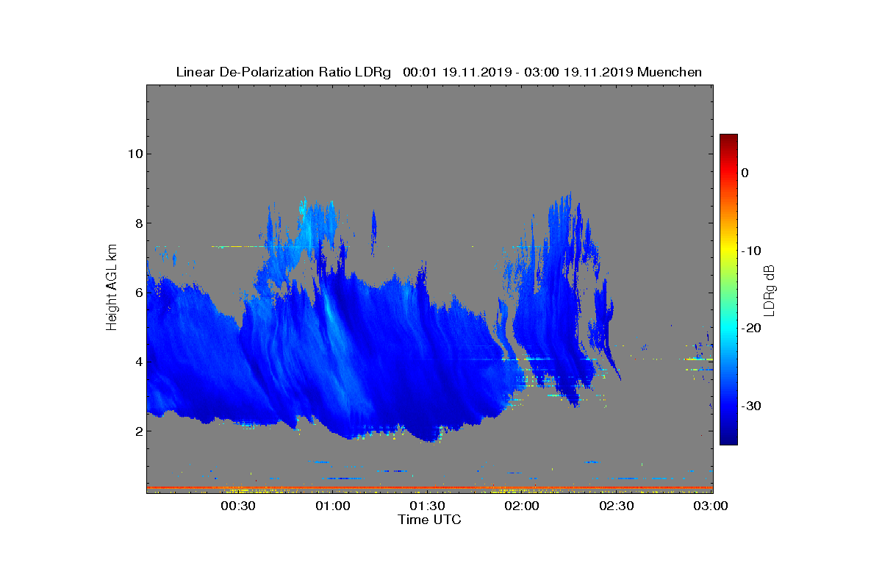
Task: Click the '02:00' time axis label
Action: (522, 506)
